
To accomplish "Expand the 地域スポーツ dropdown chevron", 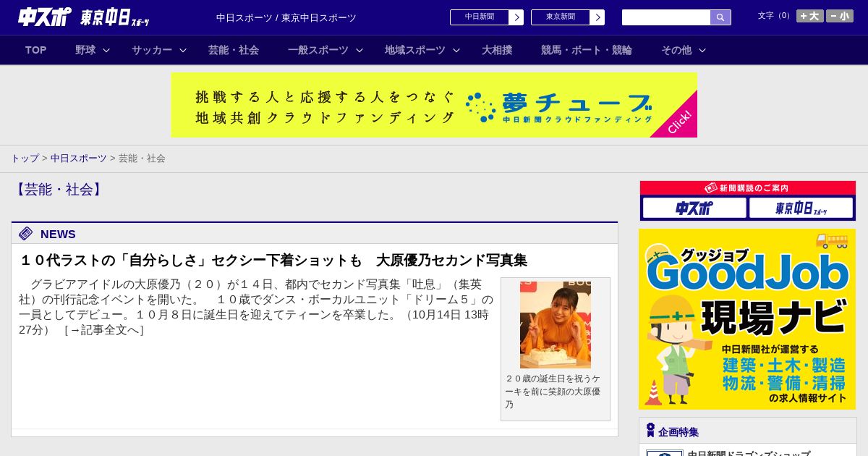I will tap(456, 50).
